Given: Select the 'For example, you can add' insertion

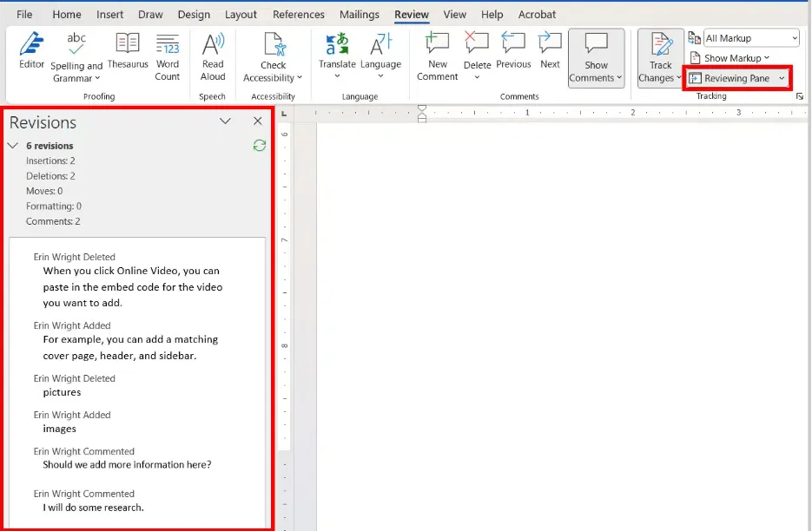Looking at the screenshot, I should pyautogui.click(x=130, y=347).
